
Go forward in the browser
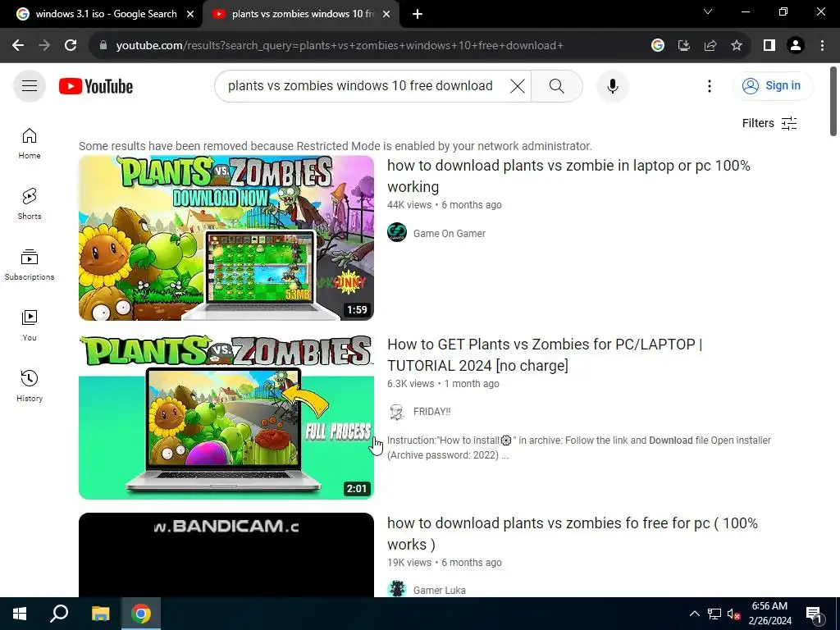(x=44, y=46)
